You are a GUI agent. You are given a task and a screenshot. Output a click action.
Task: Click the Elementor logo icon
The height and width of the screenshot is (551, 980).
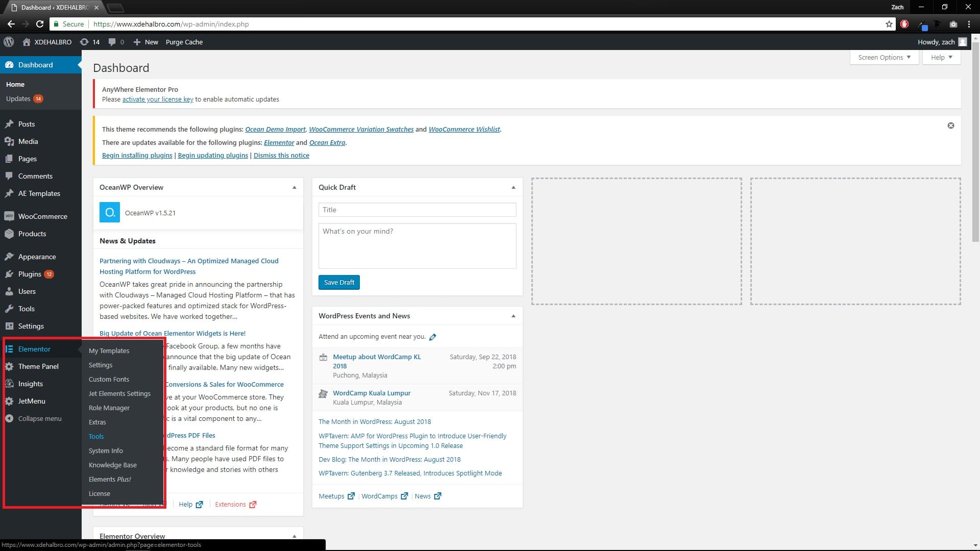pyautogui.click(x=9, y=349)
